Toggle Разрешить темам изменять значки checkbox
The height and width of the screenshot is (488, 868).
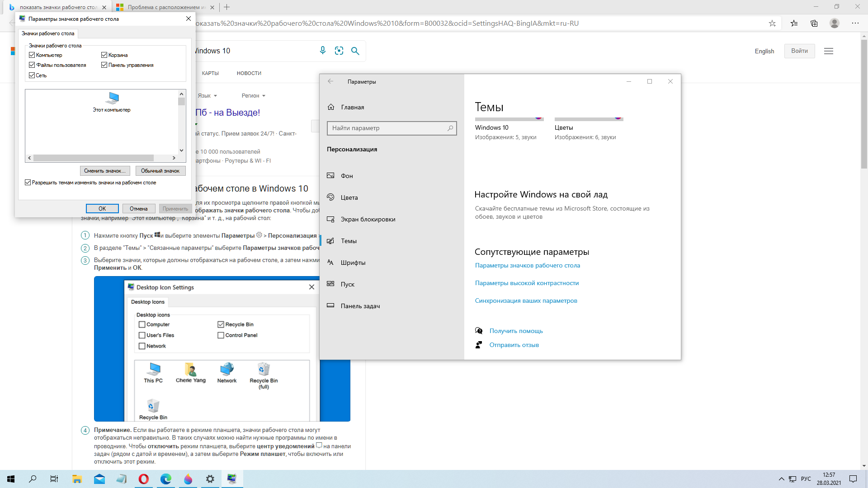28,183
